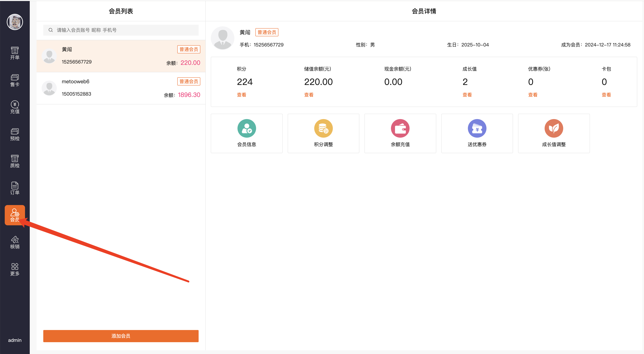Open the 充值 recharge sidebar icon
Viewport: 644px width, 354px height.
[x=15, y=107]
